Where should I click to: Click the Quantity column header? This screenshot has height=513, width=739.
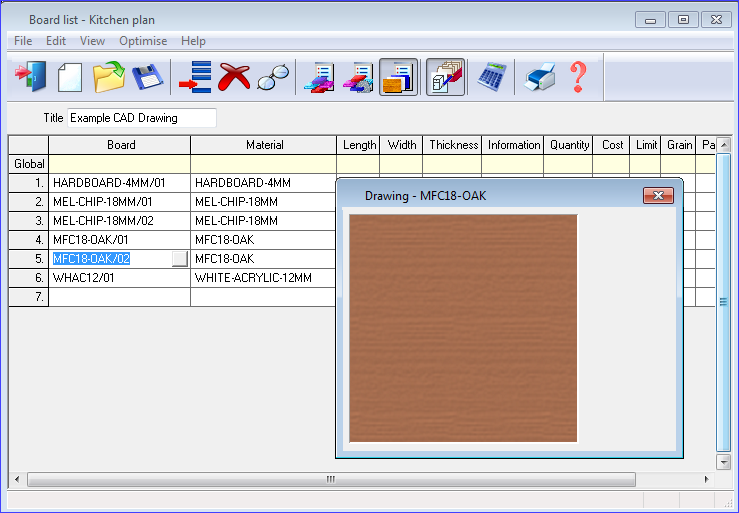[x=568, y=145]
